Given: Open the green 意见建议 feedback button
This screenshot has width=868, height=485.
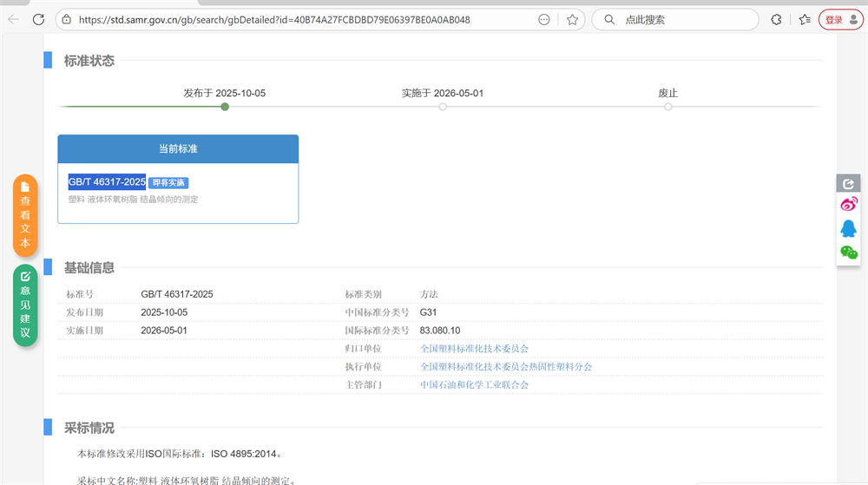Looking at the screenshot, I should click(25, 305).
